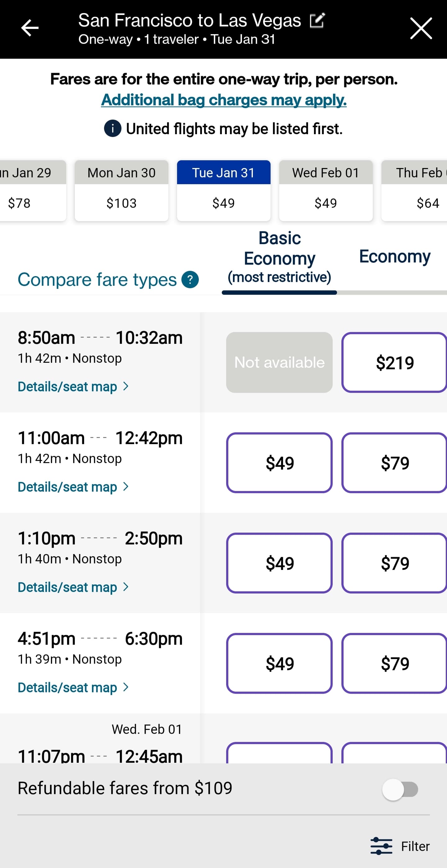Toggle the Refundable fares switch
Viewport: 447px width, 868px height.
[400, 789]
